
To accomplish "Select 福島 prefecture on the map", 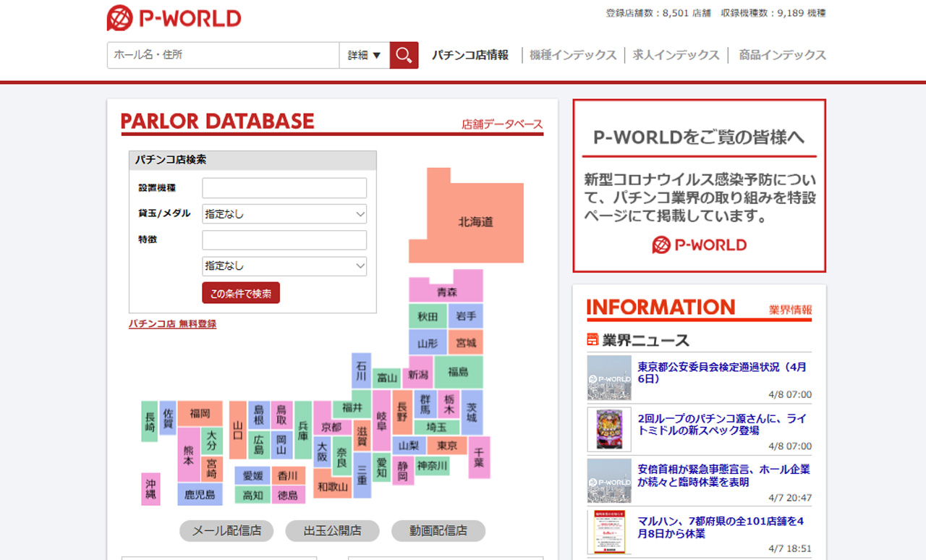I will (458, 372).
